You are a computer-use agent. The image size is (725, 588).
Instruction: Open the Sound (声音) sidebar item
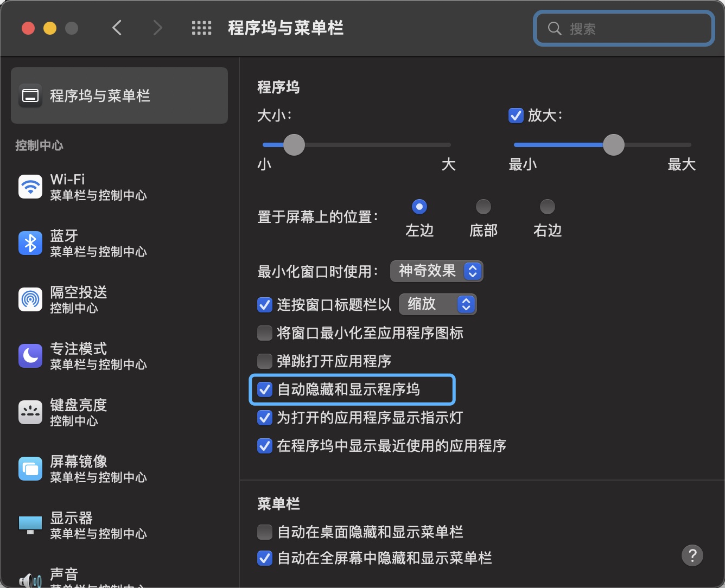64,575
